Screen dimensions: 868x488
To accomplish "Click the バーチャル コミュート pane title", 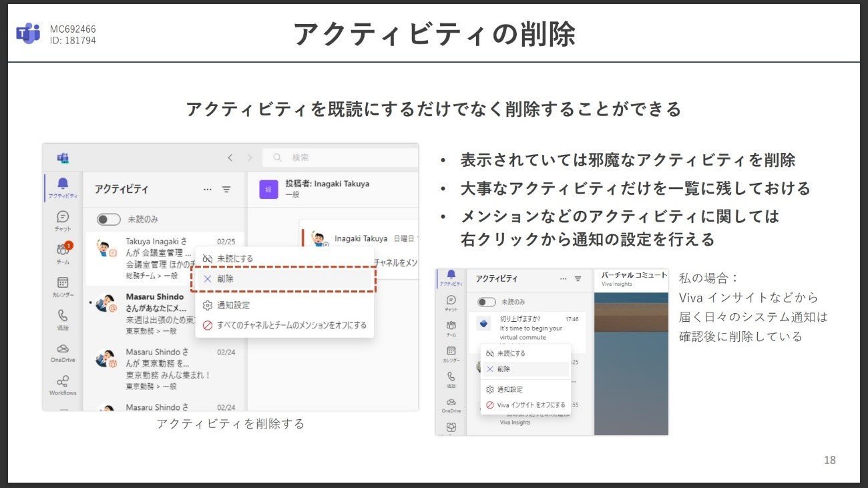I will (634, 275).
